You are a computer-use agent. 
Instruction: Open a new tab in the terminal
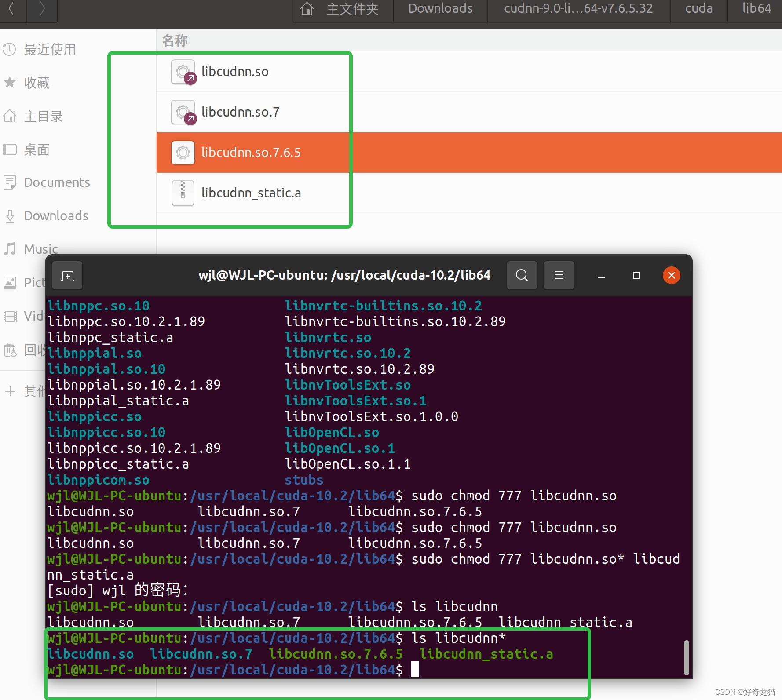click(x=67, y=276)
